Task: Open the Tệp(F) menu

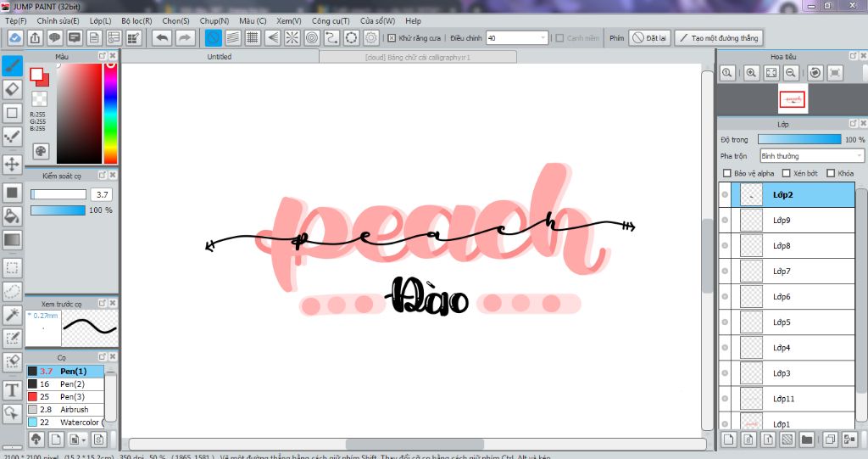Action: point(16,21)
